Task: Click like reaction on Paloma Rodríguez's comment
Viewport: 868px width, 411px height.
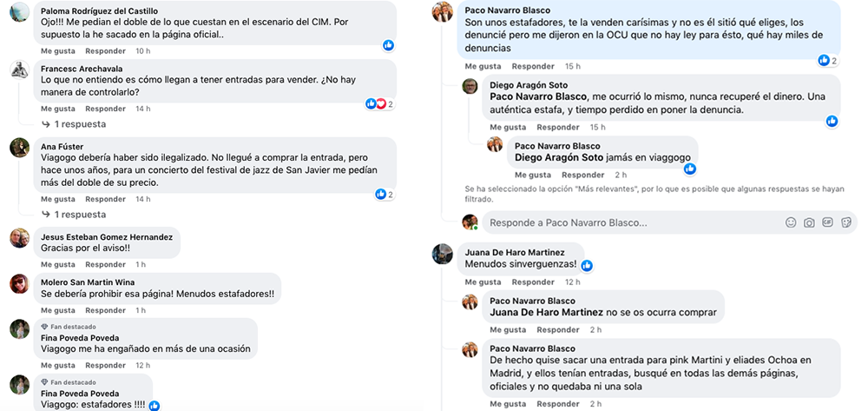Action: click(388, 45)
